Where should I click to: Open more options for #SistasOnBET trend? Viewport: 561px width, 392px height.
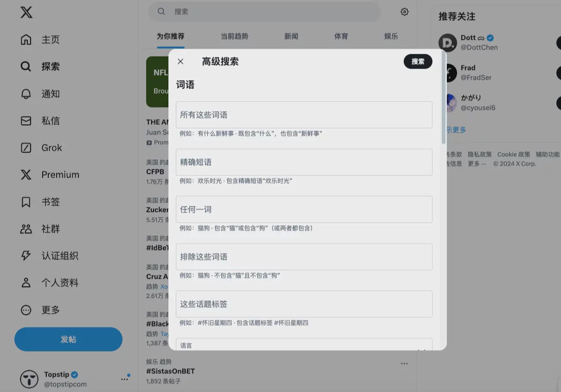[404, 364]
